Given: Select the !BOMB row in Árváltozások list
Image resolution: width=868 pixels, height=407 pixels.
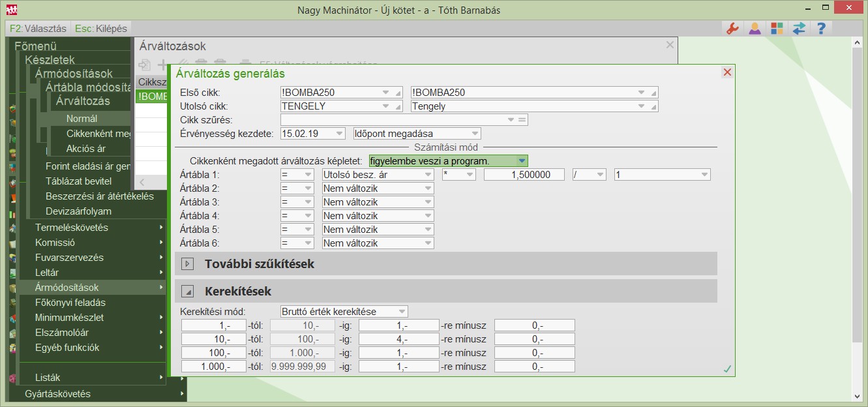Looking at the screenshot, I should pos(151,97).
